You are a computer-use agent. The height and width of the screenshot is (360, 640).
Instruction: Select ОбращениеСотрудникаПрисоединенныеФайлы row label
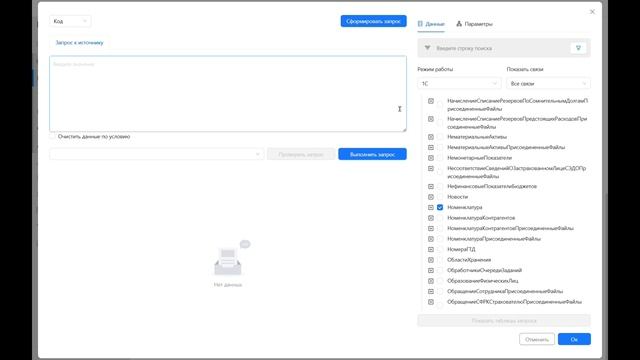pyautogui.click(x=505, y=291)
